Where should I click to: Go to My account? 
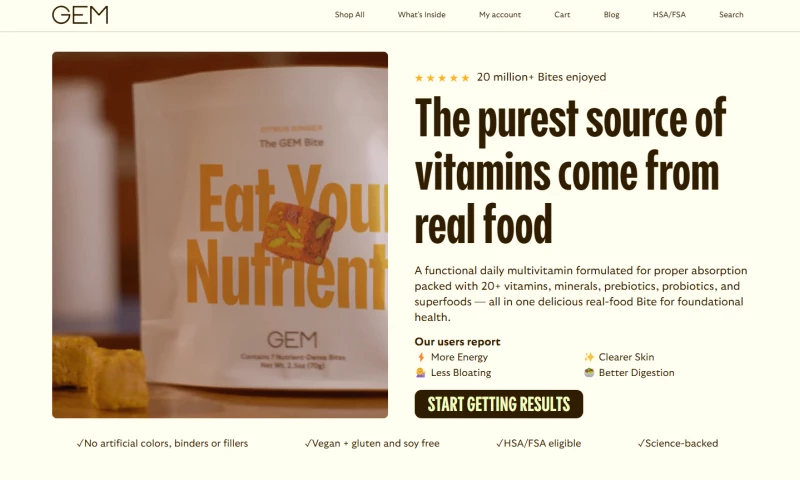500,15
